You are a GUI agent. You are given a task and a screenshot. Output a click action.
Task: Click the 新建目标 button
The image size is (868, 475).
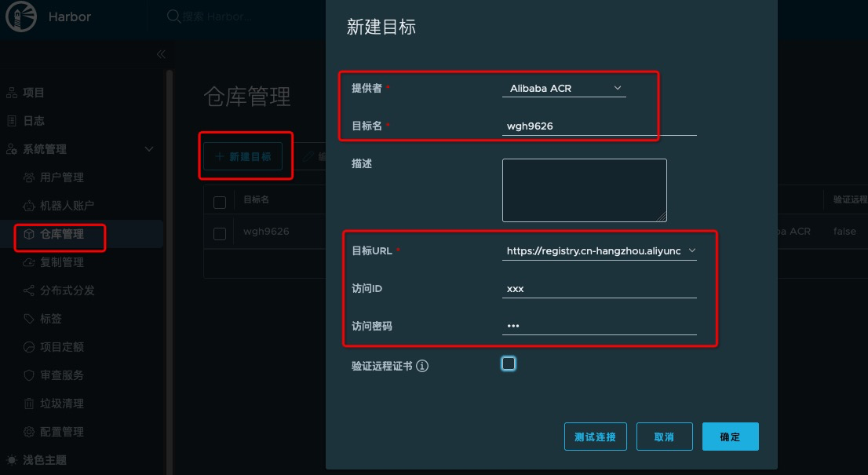coord(243,157)
